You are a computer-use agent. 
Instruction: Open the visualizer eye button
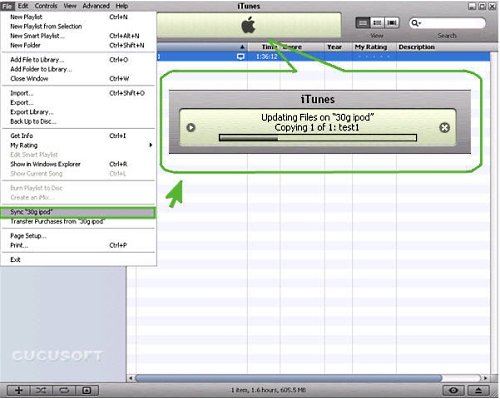454,390
